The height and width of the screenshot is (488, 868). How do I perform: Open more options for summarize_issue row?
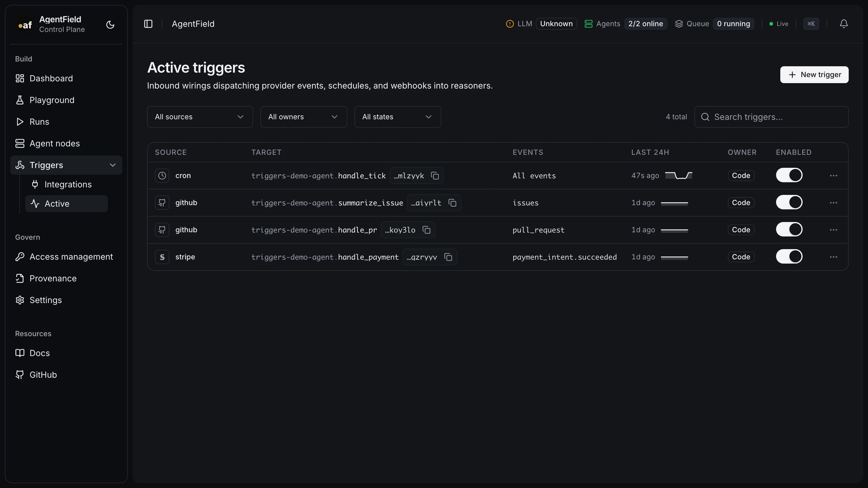pos(833,202)
